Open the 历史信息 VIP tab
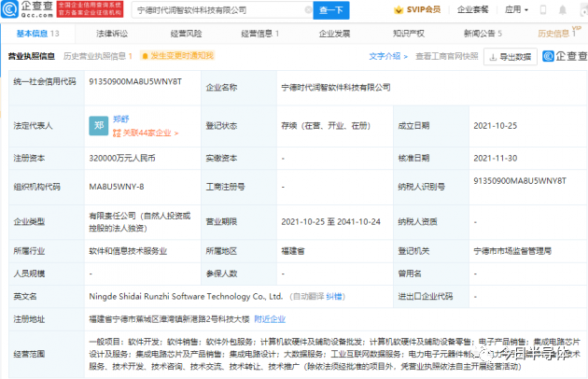 pyautogui.click(x=558, y=33)
